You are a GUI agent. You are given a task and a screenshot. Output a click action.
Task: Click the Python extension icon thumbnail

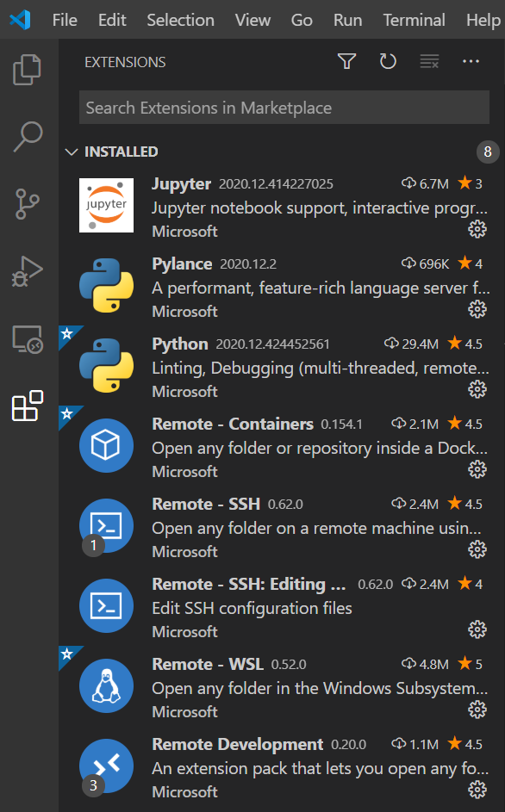point(107,365)
